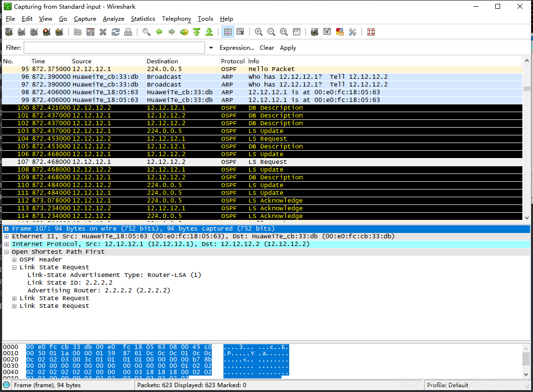Sort packets by the Protocol column header
Screen dimensions: 533x392
[233, 61]
